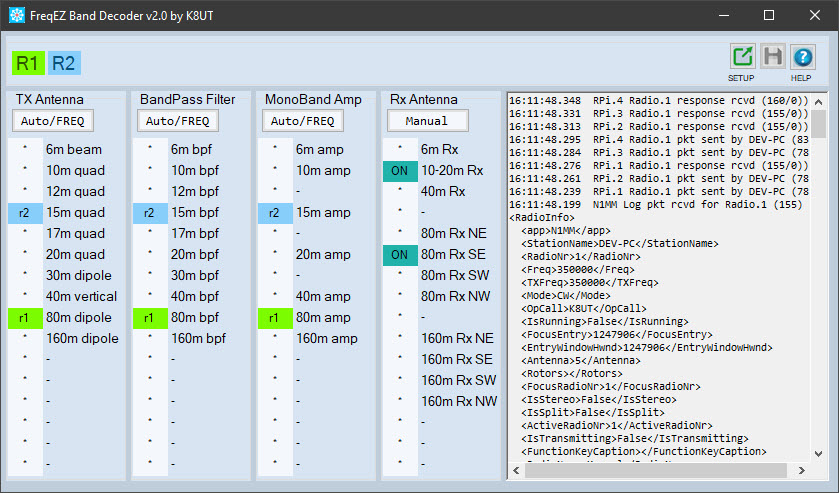Turn off the 10-20m Rx antenna

399,171
